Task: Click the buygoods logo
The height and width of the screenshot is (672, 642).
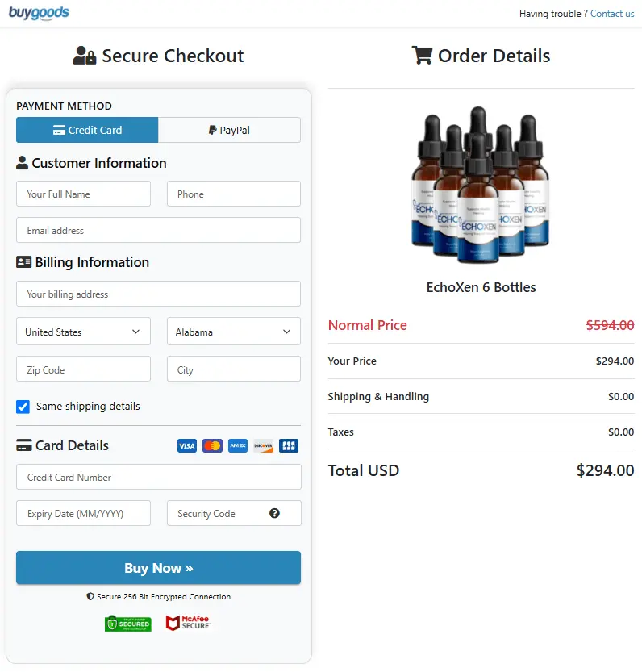Action: [x=38, y=13]
